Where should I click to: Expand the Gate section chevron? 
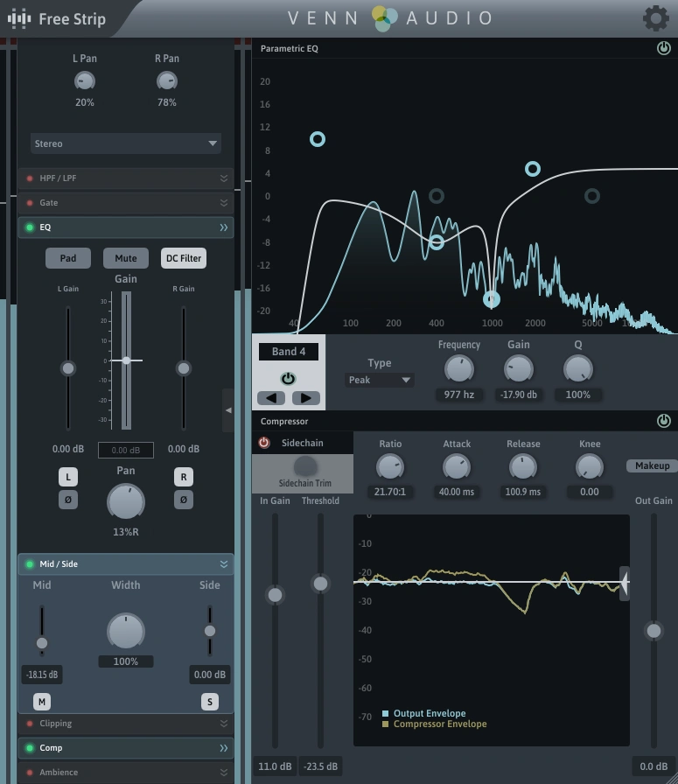224,202
